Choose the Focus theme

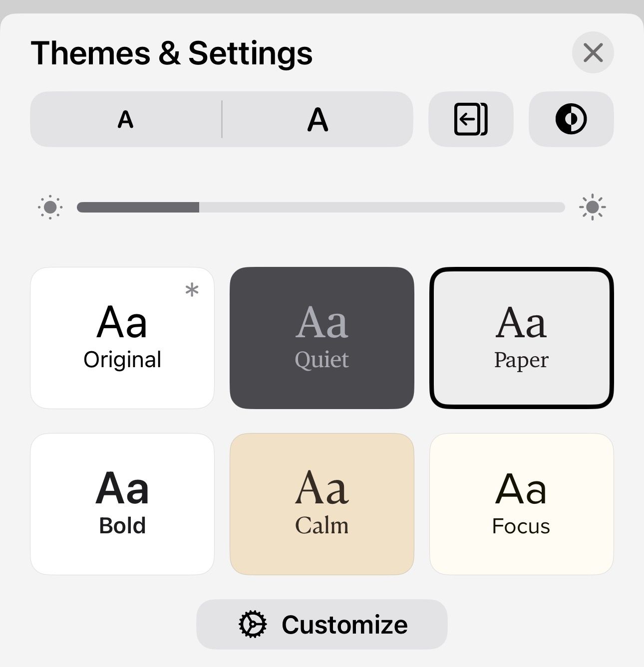click(522, 504)
